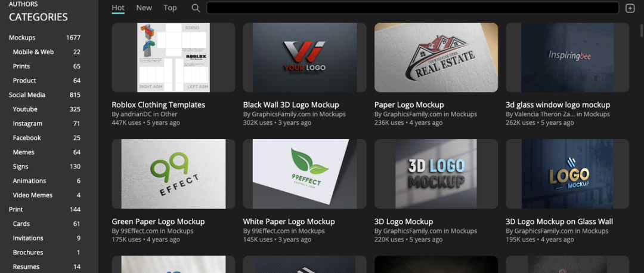Select the Mobile & Web subcategory
644x273 pixels.
click(x=47, y=52)
